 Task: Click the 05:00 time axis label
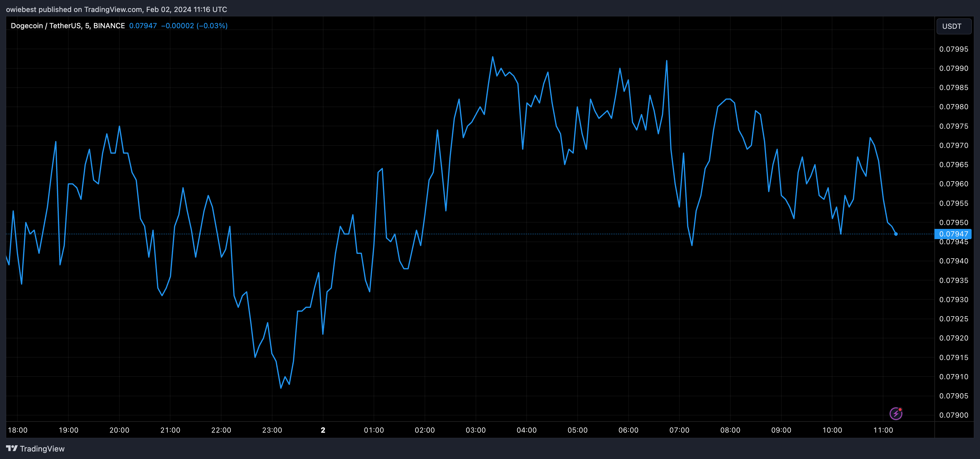(x=578, y=430)
